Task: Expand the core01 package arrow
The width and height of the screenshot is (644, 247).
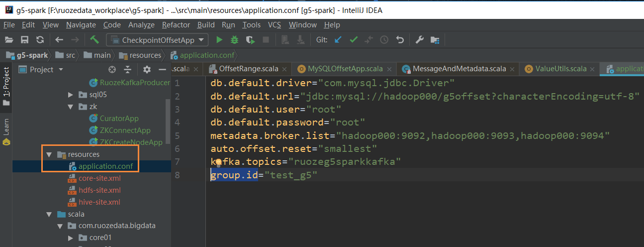Action: (x=71, y=238)
